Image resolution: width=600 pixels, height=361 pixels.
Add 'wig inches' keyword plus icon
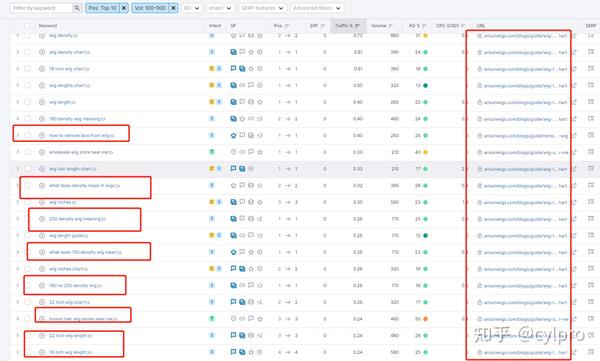(x=42, y=202)
